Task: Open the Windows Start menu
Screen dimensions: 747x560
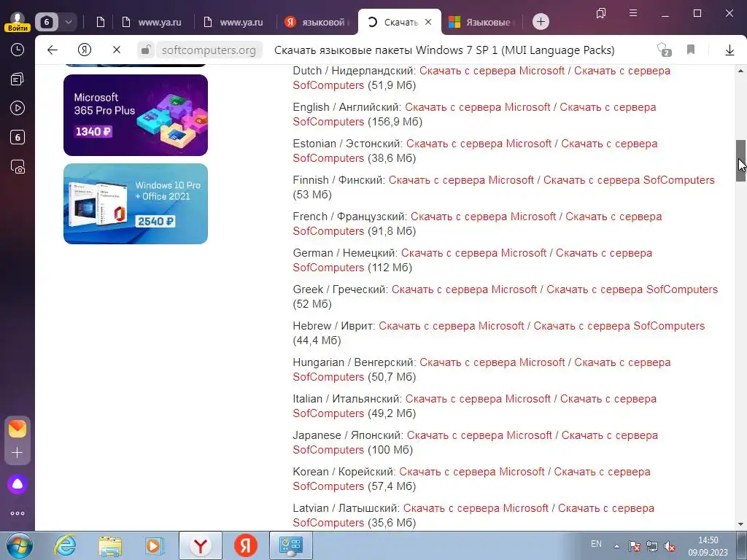Action: click(20, 545)
